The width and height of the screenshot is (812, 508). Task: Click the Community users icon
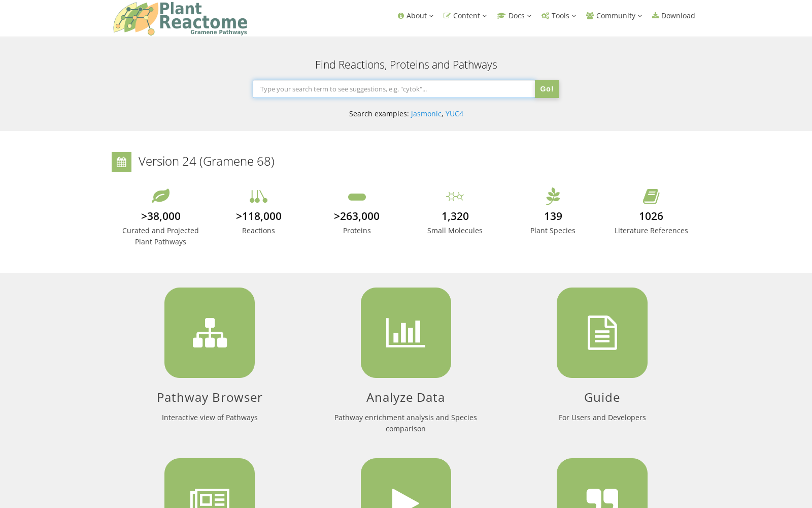pyautogui.click(x=590, y=16)
